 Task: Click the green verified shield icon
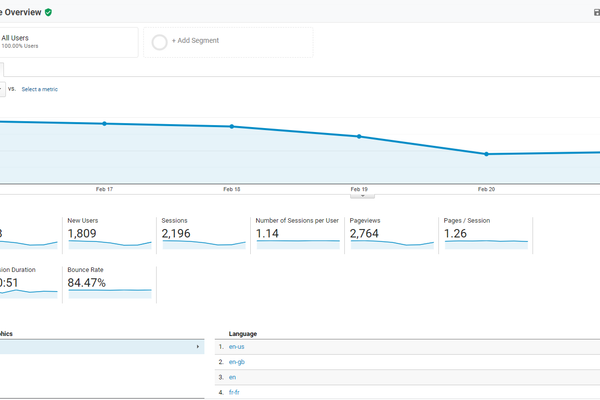click(x=48, y=12)
